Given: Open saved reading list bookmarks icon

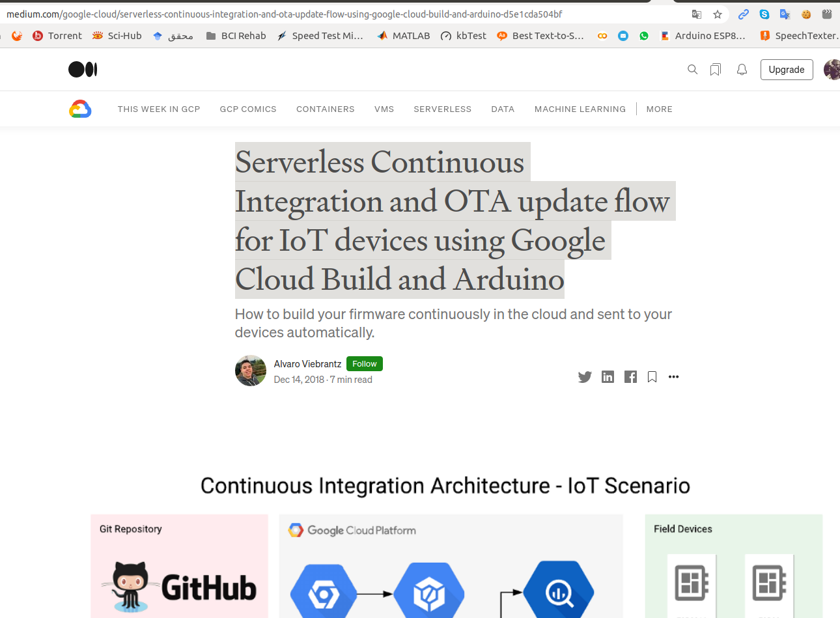Looking at the screenshot, I should [x=716, y=70].
